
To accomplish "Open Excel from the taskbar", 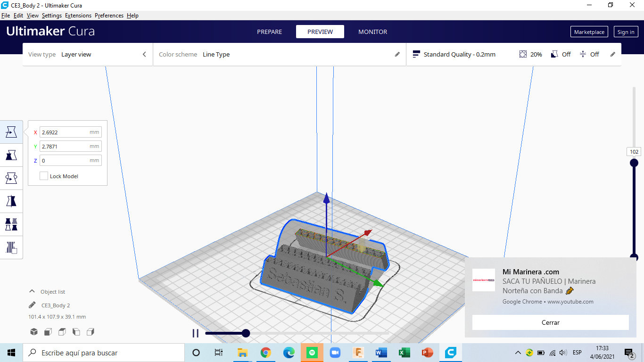I will 404,353.
